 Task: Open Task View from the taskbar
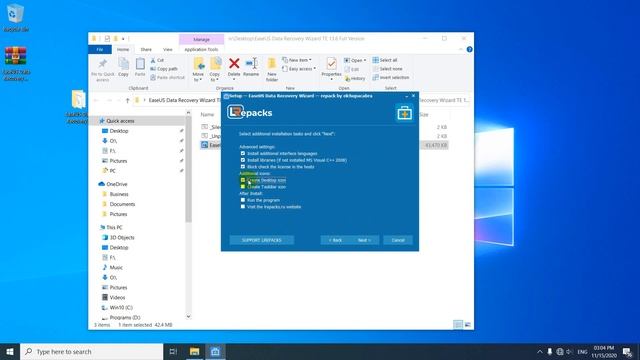(x=173, y=351)
